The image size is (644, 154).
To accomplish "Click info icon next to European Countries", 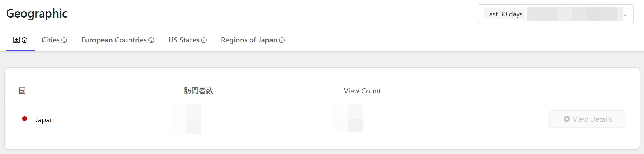I will [x=151, y=40].
